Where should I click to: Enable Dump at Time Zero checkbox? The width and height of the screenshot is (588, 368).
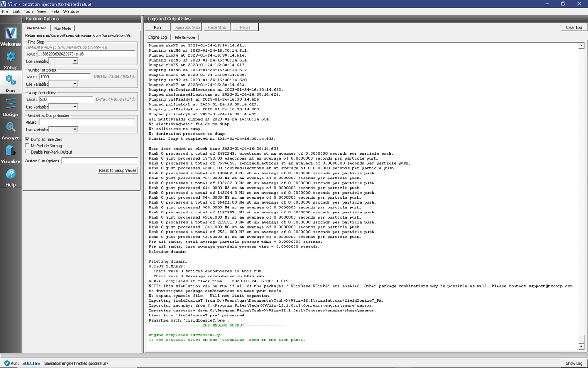click(27, 139)
